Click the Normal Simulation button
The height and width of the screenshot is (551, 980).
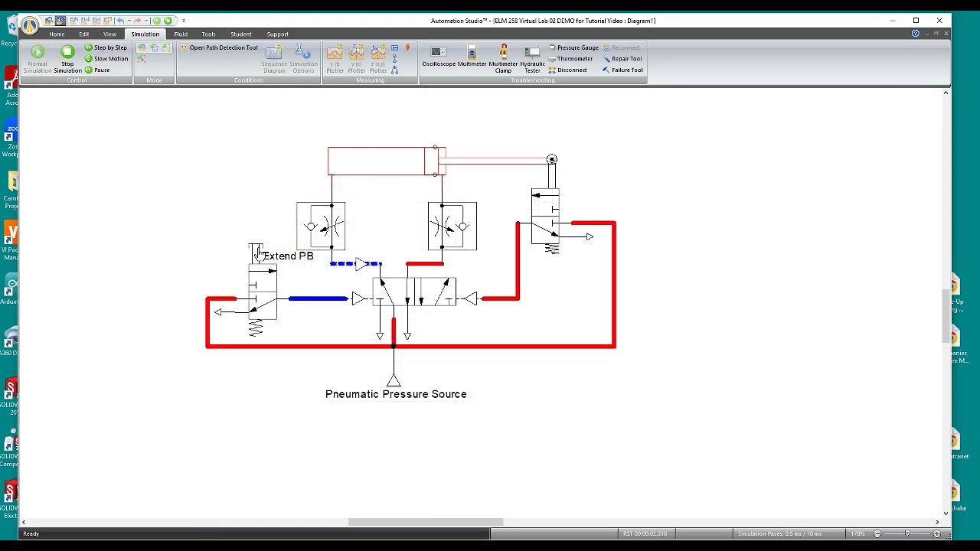37,59
